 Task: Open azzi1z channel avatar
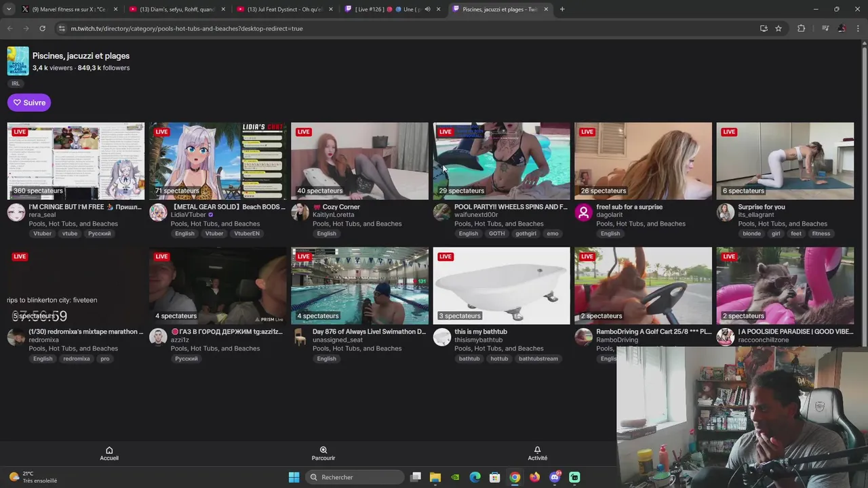pos(158,337)
